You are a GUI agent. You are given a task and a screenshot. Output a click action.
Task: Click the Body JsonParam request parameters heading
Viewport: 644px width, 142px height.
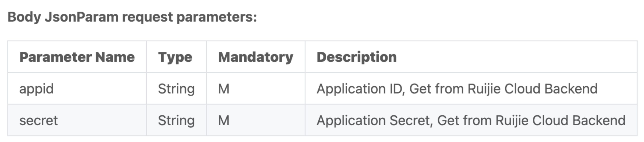pyautogui.click(x=132, y=18)
